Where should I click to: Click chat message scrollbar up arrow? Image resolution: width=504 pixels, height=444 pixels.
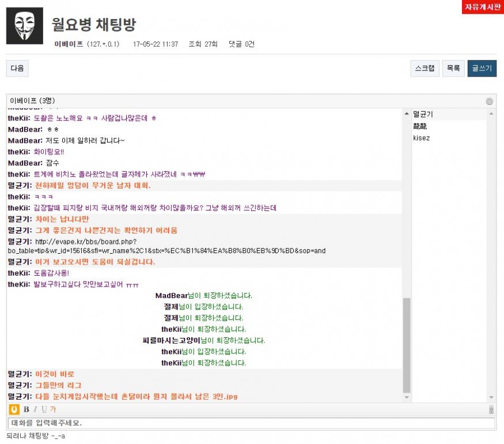pyautogui.click(x=407, y=113)
